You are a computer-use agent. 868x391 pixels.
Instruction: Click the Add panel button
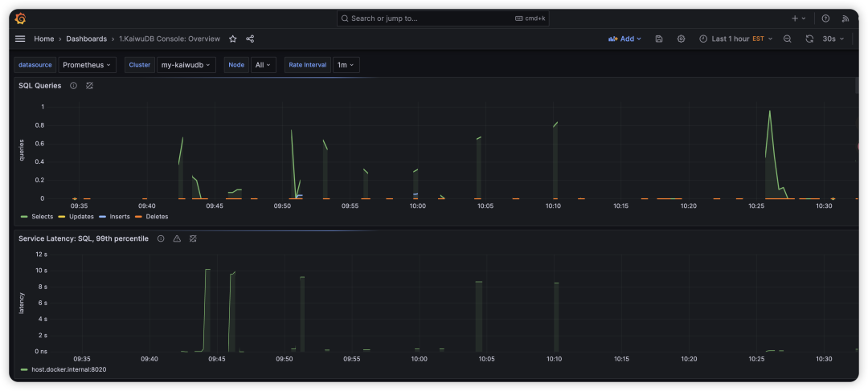click(624, 39)
